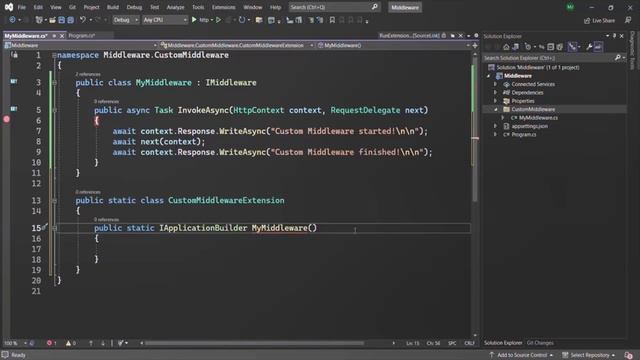Open the Extensions menu
Viewport: 640px width, 360px height.
(x=223, y=7)
